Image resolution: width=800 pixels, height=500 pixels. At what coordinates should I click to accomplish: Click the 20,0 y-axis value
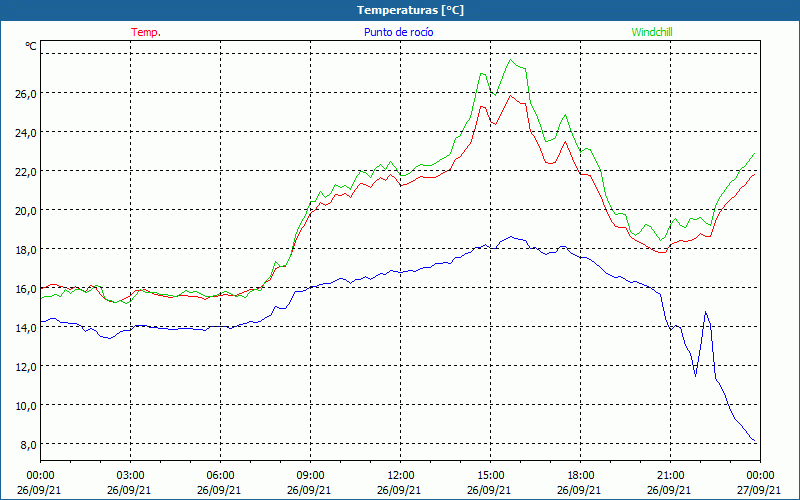[28, 210]
